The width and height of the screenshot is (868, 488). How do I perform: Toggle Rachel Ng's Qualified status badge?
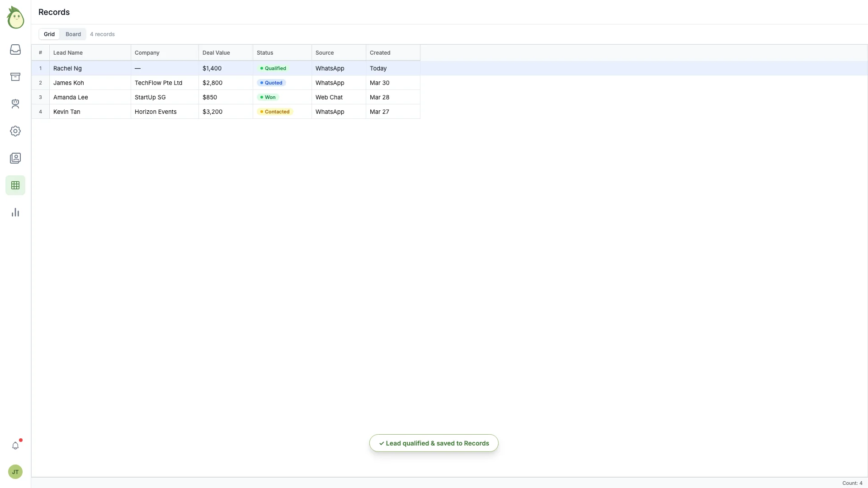[x=273, y=68]
